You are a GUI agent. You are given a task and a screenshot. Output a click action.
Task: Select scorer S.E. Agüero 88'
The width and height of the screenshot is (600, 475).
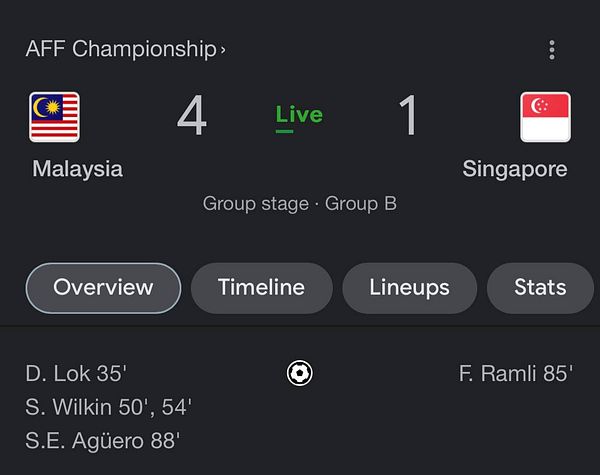pyautogui.click(x=102, y=440)
